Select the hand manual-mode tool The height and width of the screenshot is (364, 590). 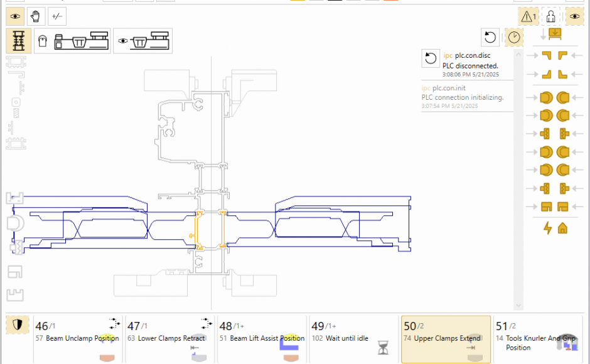point(36,16)
